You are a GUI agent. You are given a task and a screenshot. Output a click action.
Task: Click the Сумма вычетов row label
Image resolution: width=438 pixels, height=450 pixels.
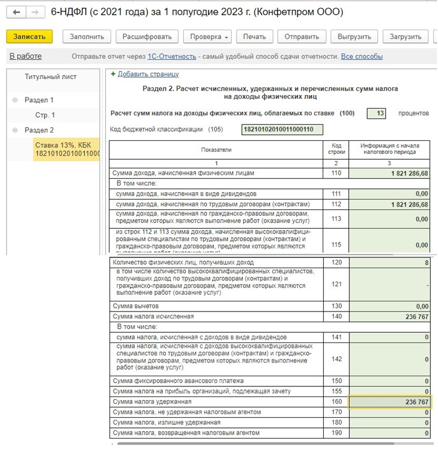pyautogui.click(x=136, y=306)
